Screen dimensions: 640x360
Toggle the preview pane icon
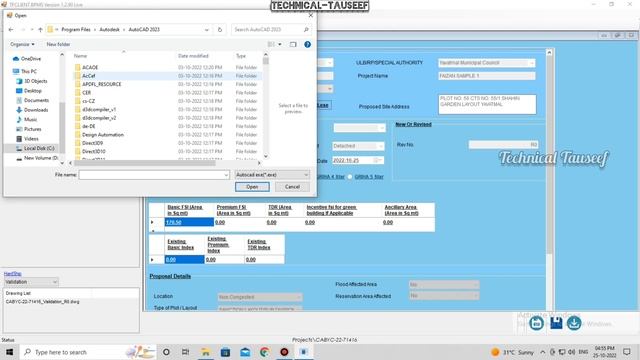tap(293, 44)
